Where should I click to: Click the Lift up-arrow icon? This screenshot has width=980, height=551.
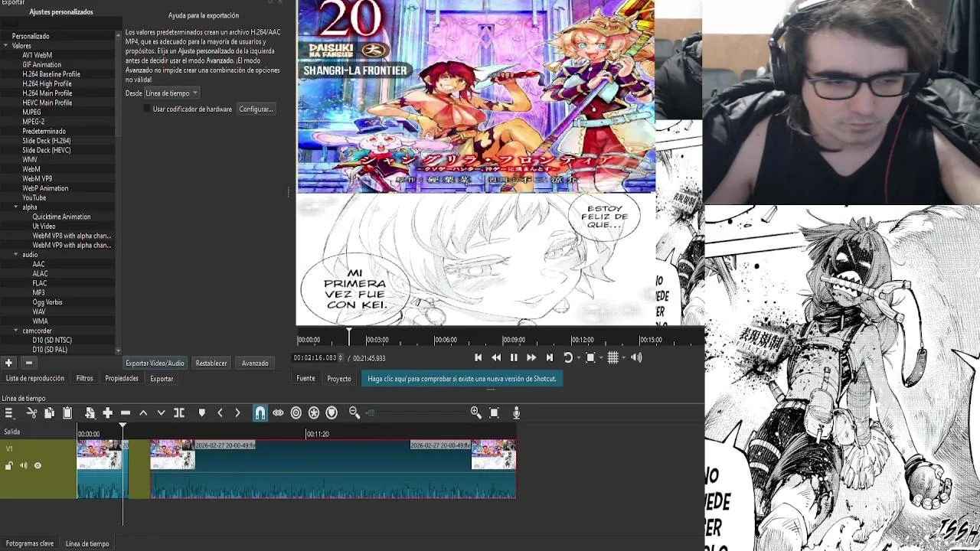143,412
